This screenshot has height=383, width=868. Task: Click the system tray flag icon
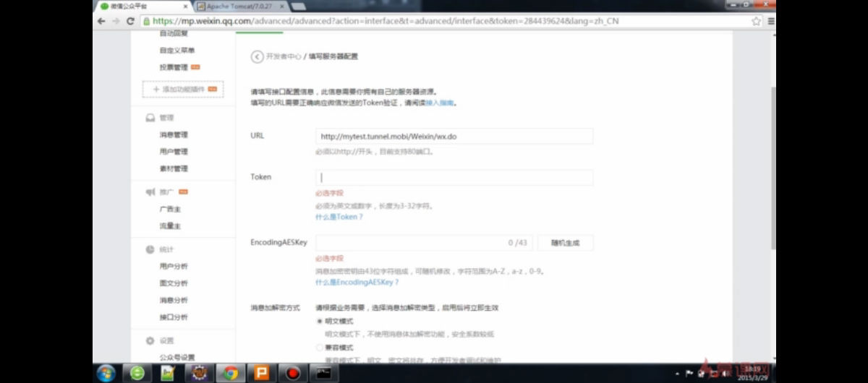tap(689, 374)
